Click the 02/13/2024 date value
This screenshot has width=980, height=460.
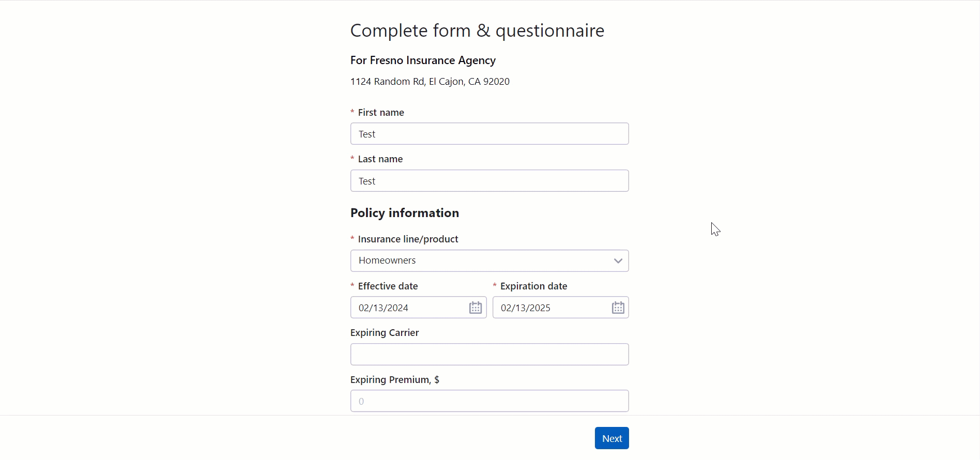383,307
